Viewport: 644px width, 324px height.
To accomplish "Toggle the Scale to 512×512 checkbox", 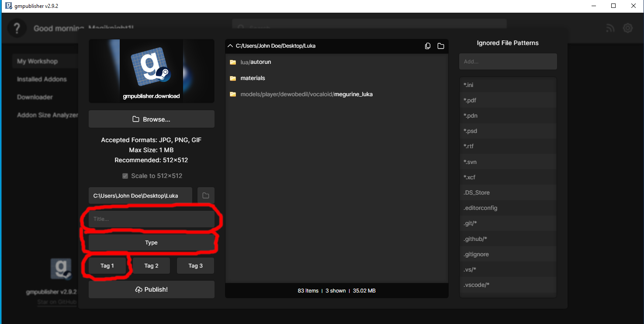I will (x=125, y=176).
